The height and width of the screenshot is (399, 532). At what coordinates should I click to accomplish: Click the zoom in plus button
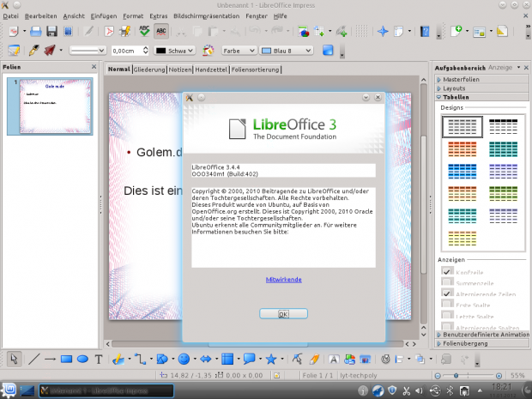point(499,376)
